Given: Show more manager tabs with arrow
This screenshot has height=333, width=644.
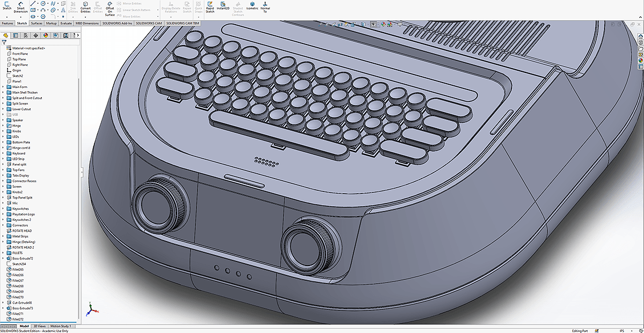Looking at the screenshot, I should point(78,35).
